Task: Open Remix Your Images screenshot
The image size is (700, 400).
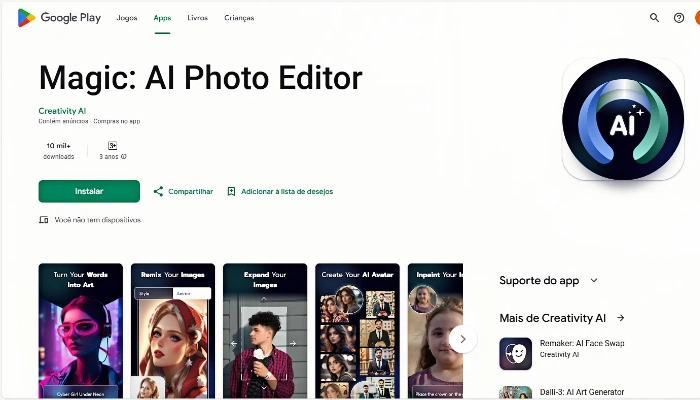Action: (173, 331)
